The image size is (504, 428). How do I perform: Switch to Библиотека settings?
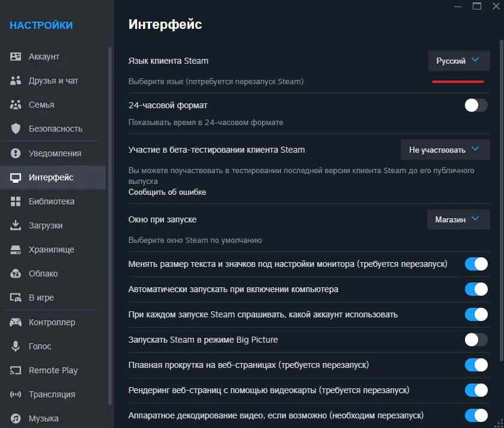(x=52, y=201)
